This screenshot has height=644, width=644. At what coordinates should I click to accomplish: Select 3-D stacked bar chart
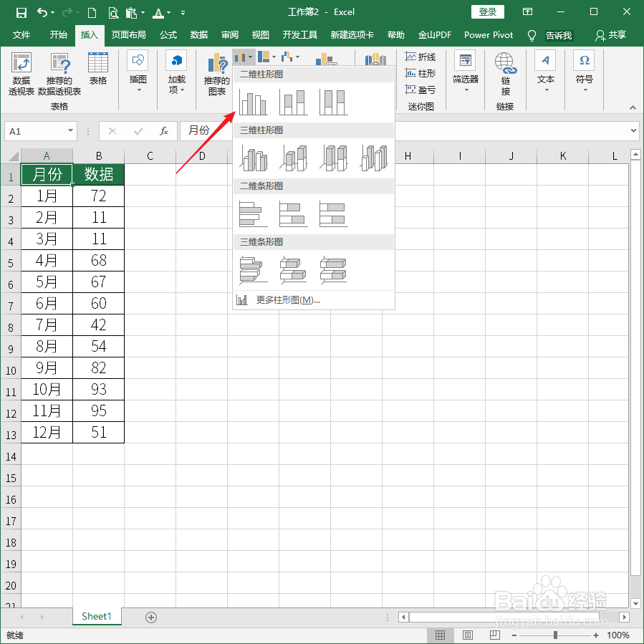293,270
